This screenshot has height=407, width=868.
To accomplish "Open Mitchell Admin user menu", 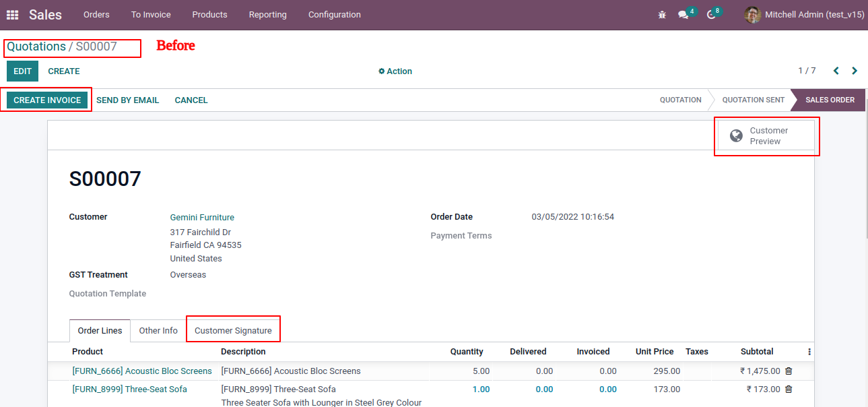I will 804,15.
